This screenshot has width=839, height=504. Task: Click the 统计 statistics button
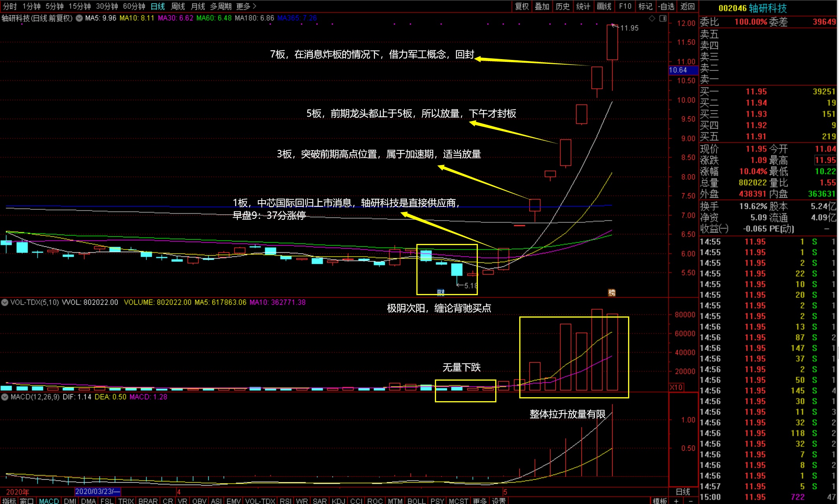pos(583,6)
